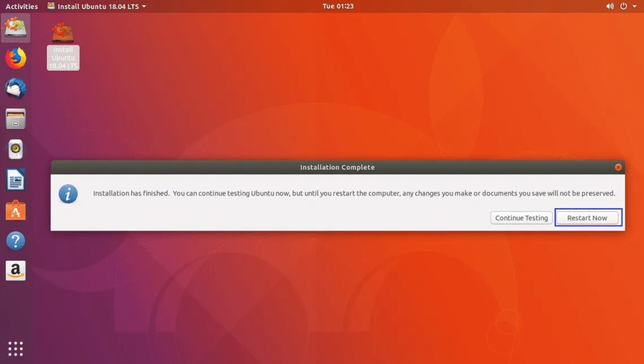The image size is (644, 364).
Task: Click the 'Installation has finished' message text
Action: (354, 193)
